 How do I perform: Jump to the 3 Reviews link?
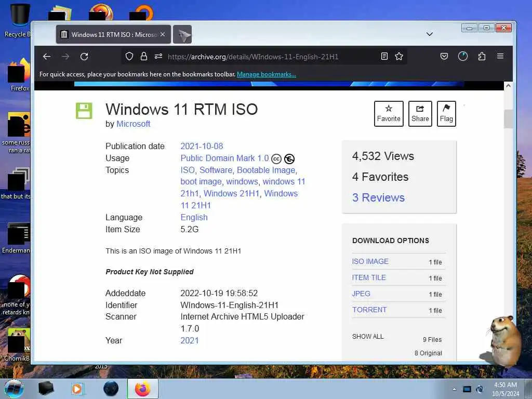(378, 197)
